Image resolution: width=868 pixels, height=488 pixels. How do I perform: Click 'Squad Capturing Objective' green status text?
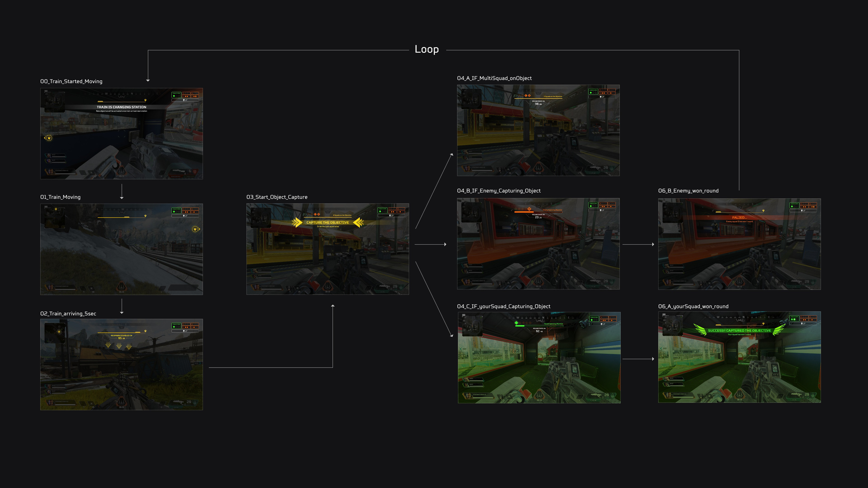pos(554,324)
